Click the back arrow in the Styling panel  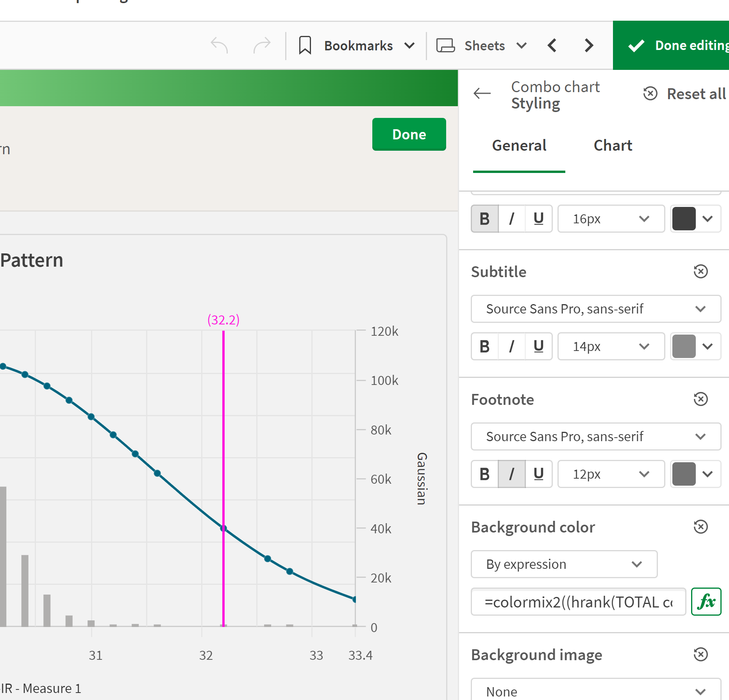482,93
